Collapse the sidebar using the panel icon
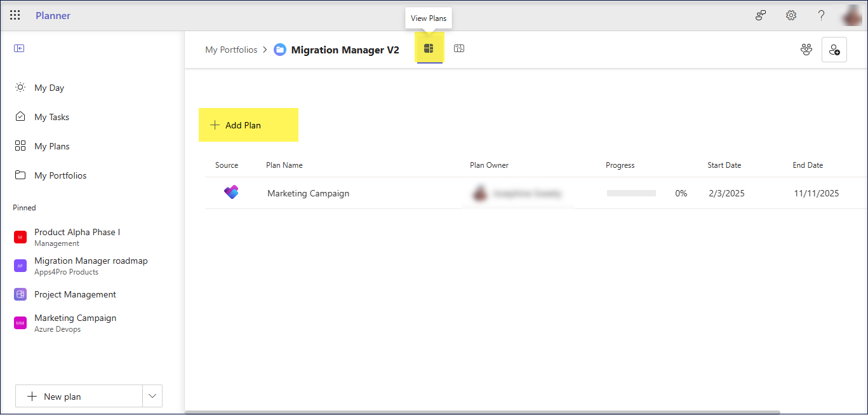868x415 pixels. 19,48
